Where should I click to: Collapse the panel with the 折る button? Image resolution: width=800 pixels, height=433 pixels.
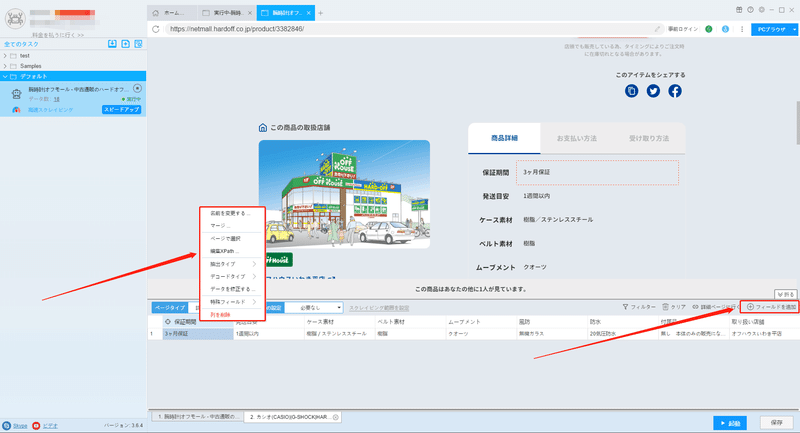coord(785,294)
